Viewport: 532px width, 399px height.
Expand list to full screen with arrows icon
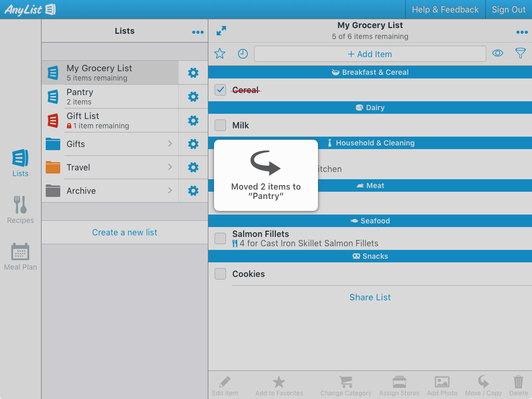tap(221, 31)
